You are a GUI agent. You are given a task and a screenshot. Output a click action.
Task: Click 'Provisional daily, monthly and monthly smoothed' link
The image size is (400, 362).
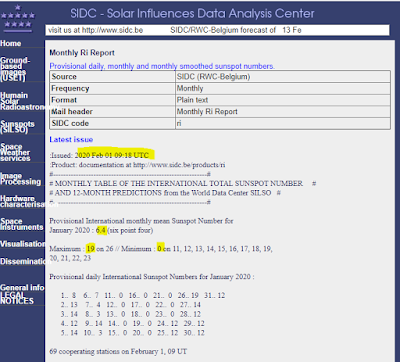pyautogui.click(x=162, y=66)
